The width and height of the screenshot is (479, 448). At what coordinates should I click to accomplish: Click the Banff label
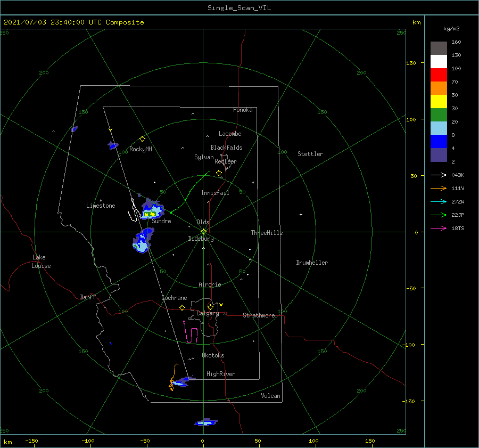click(88, 297)
